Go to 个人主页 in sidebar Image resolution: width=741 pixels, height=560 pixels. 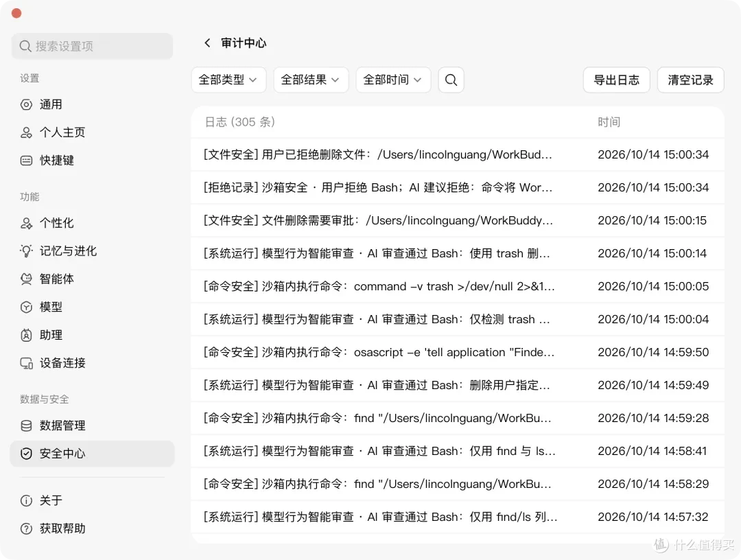click(x=92, y=132)
